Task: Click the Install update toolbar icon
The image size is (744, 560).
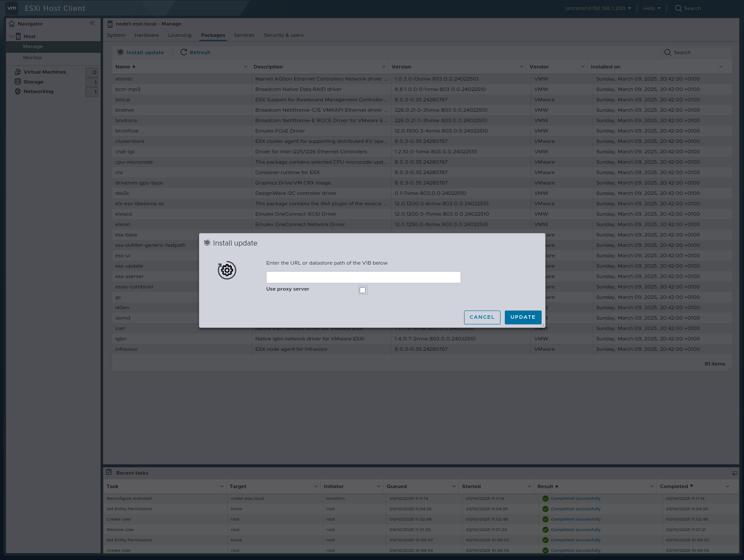Action: [x=120, y=52]
